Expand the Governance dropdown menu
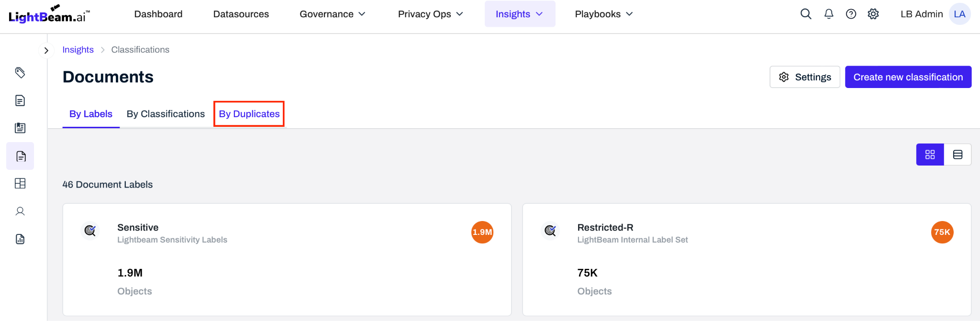This screenshot has width=980, height=321. point(333,14)
